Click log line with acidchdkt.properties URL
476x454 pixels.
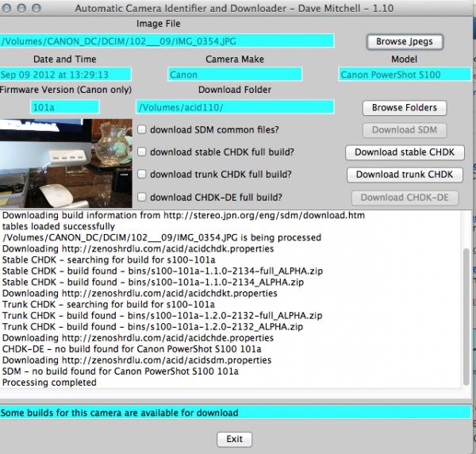tap(140, 294)
